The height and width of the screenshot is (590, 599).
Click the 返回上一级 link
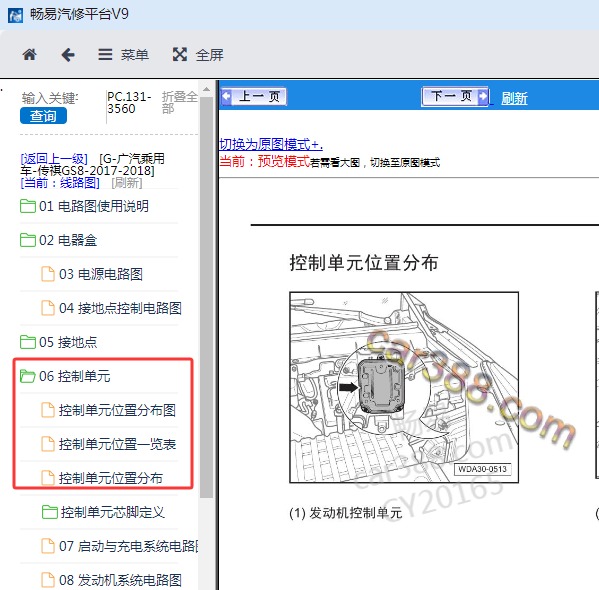54,158
